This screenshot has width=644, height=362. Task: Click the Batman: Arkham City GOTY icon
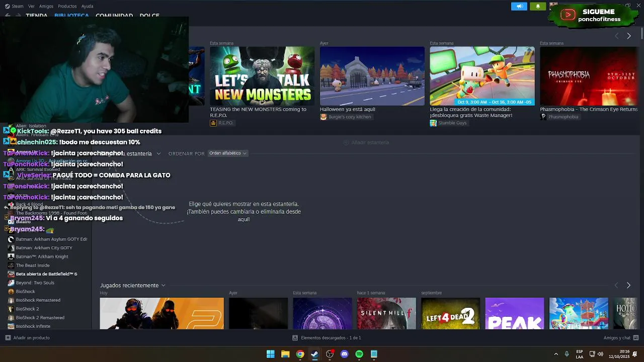coord(11,248)
